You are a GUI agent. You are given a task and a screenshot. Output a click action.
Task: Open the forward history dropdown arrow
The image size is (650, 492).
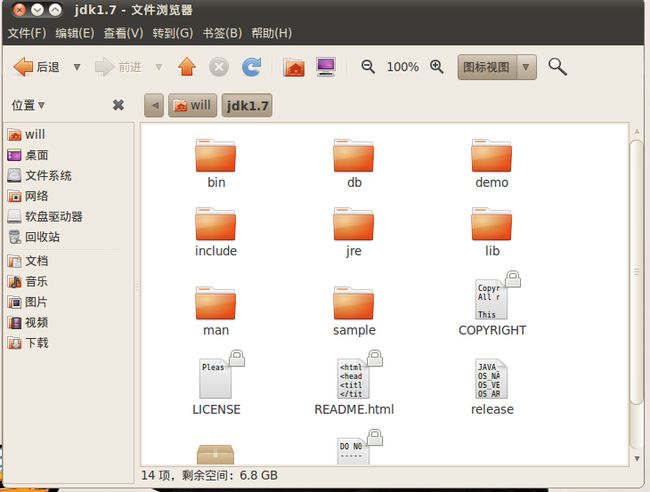pyautogui.click(x=159, y=67)
